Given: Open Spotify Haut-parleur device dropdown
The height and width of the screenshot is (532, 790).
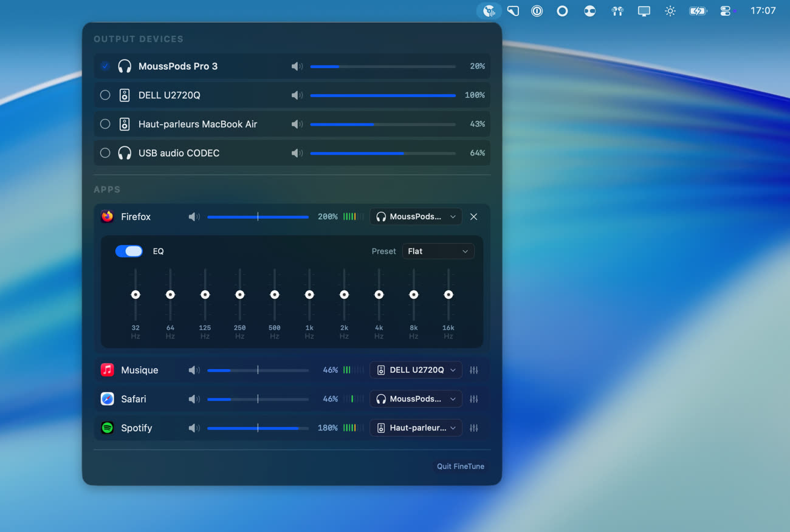Looking at the screenshot, I should point(416,428).
